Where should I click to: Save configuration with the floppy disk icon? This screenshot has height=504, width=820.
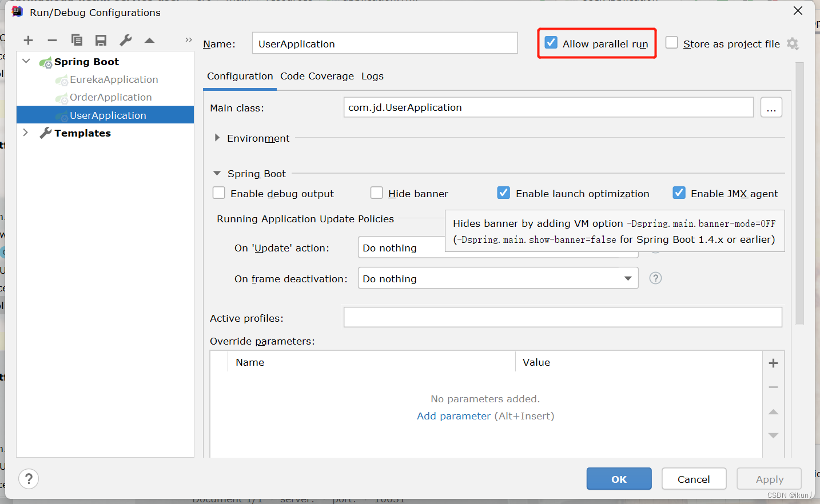101,40
